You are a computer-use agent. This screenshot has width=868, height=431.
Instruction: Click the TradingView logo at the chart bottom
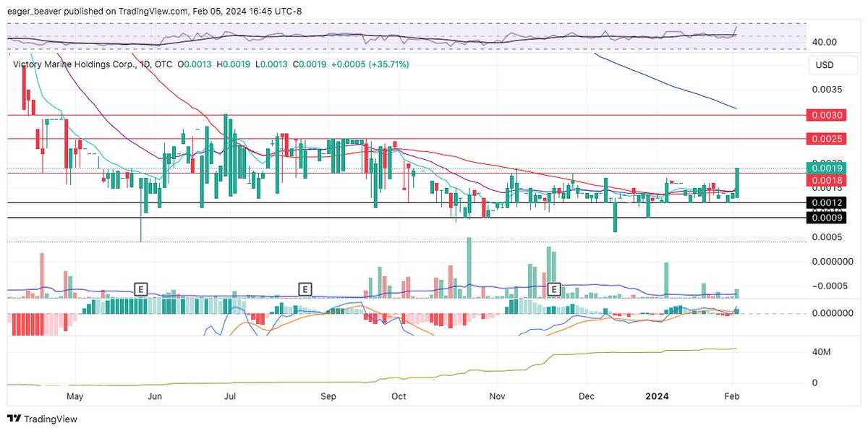pyautogui.click(x=42, y=419)
